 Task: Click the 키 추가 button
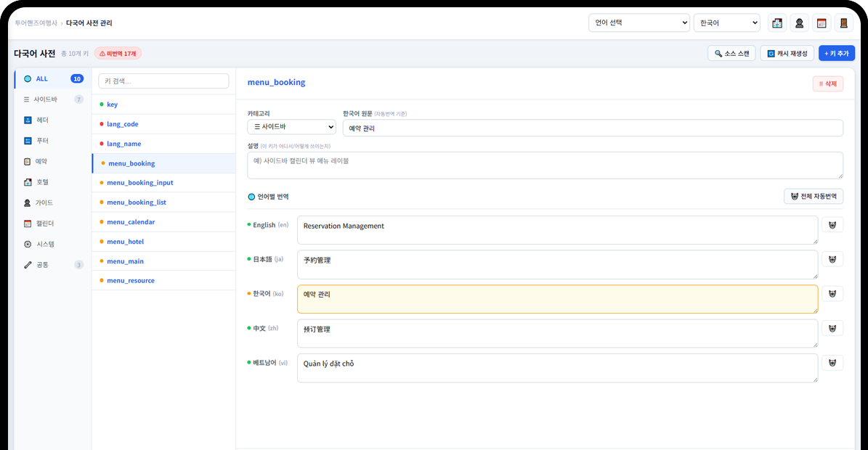[x=836, y=53]
